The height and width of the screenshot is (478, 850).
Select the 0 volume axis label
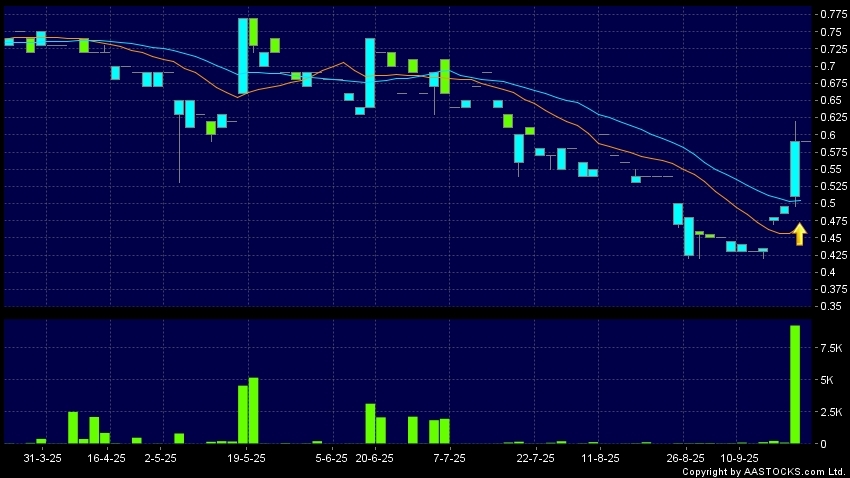(x=823, y=444)
